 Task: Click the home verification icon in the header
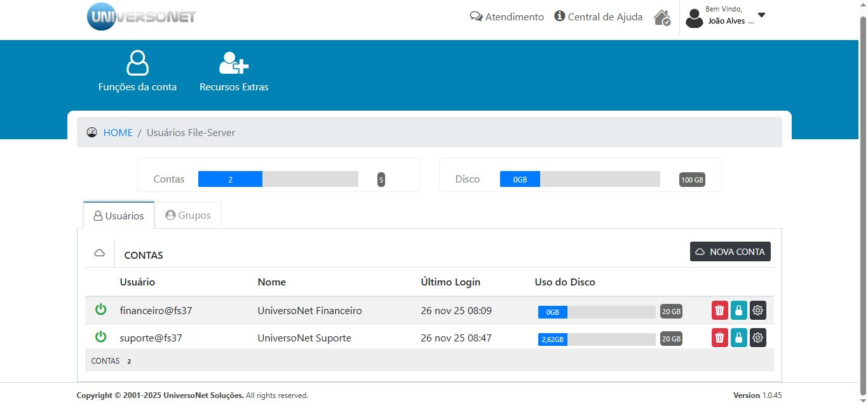(661, 17)
